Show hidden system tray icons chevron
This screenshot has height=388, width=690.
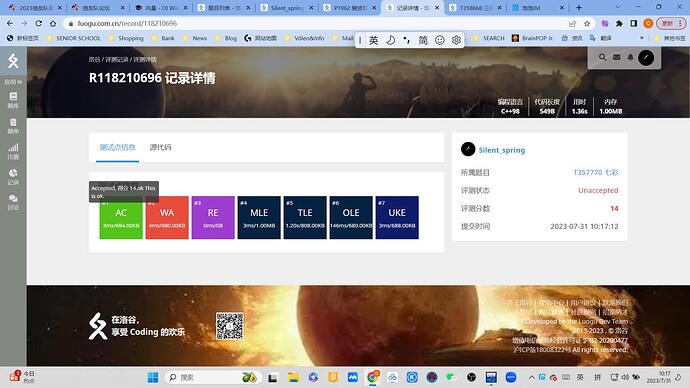point(532,377)
